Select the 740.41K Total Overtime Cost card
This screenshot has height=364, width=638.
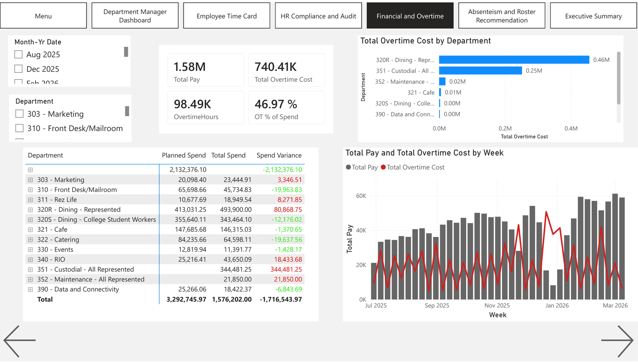point(287,70)
